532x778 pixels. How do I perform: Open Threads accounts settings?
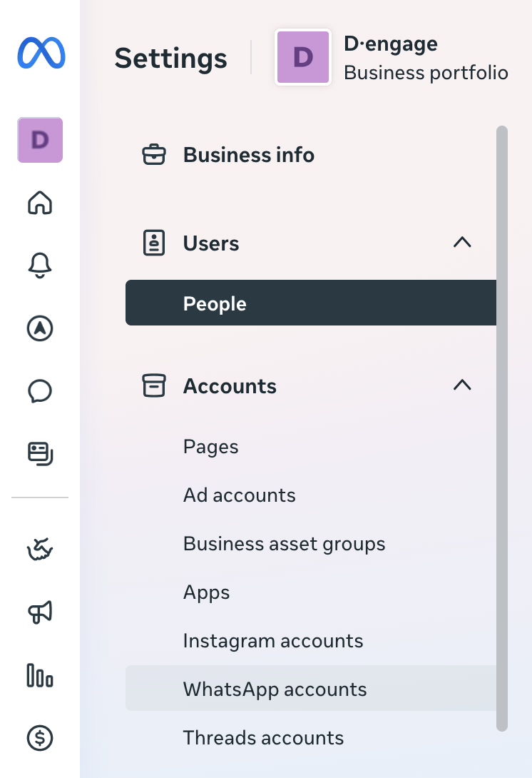[x=311, y=738]
